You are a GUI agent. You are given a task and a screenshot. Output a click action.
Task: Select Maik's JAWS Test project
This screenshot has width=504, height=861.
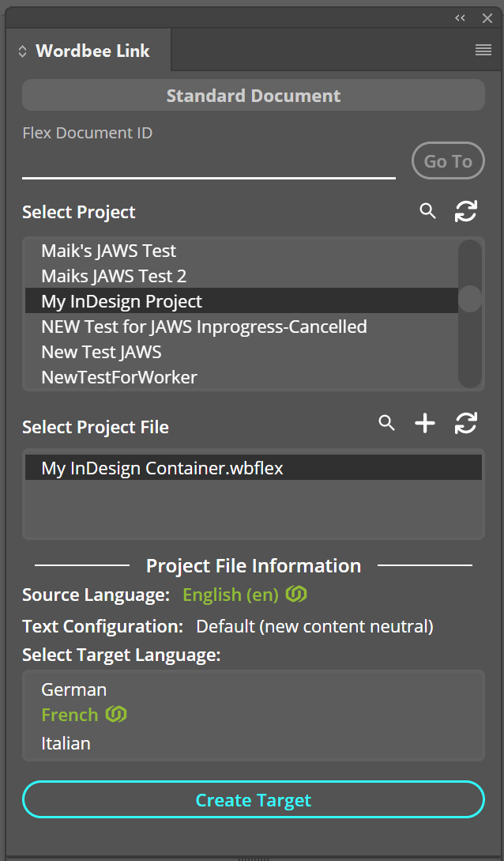point(109,251)
